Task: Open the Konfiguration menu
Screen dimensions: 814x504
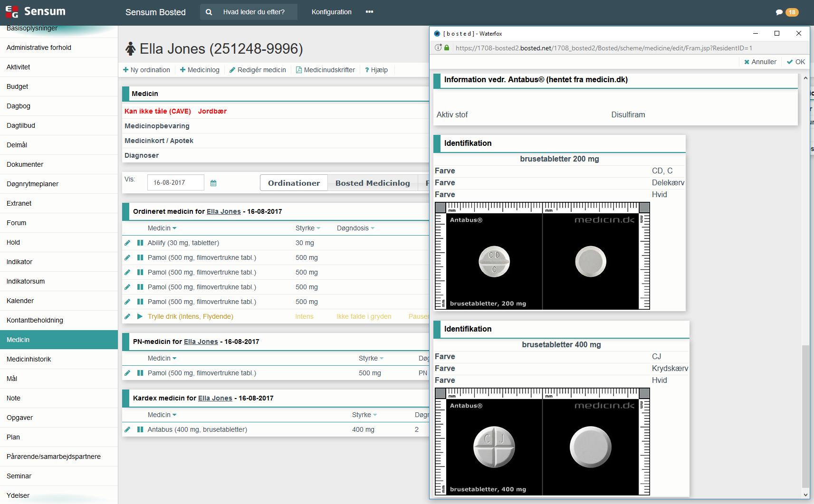Action: (x=332, y=12)
